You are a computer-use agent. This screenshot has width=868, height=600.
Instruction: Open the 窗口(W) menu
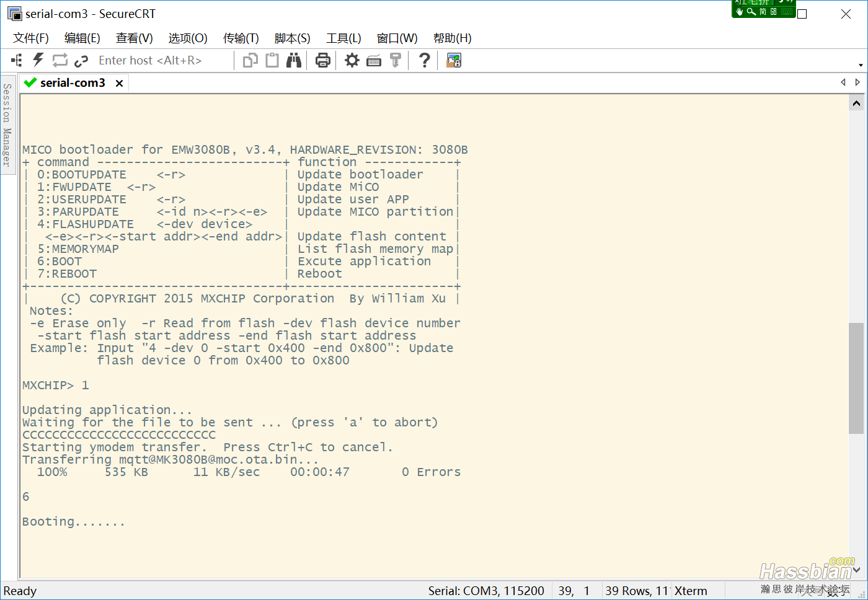397,38
